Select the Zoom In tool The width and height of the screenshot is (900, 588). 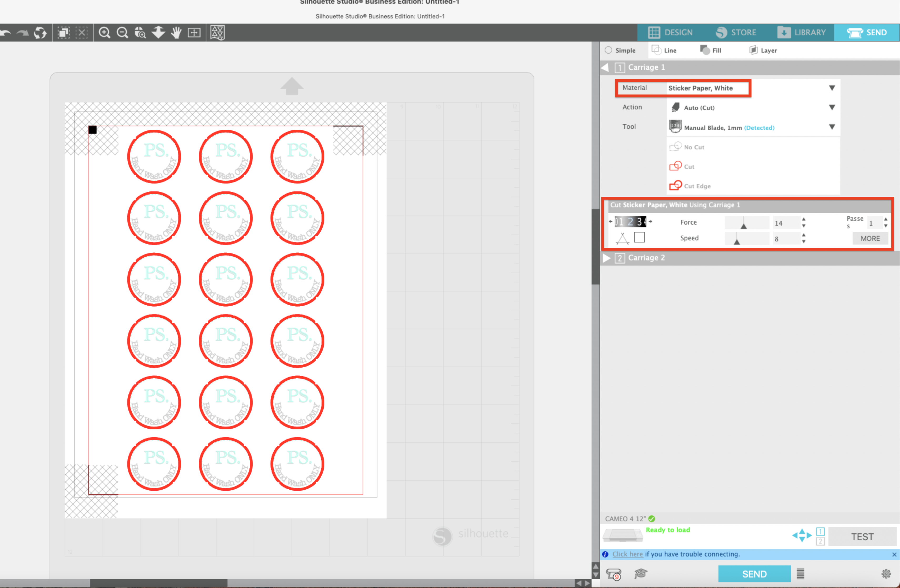[x=105, y=33]
